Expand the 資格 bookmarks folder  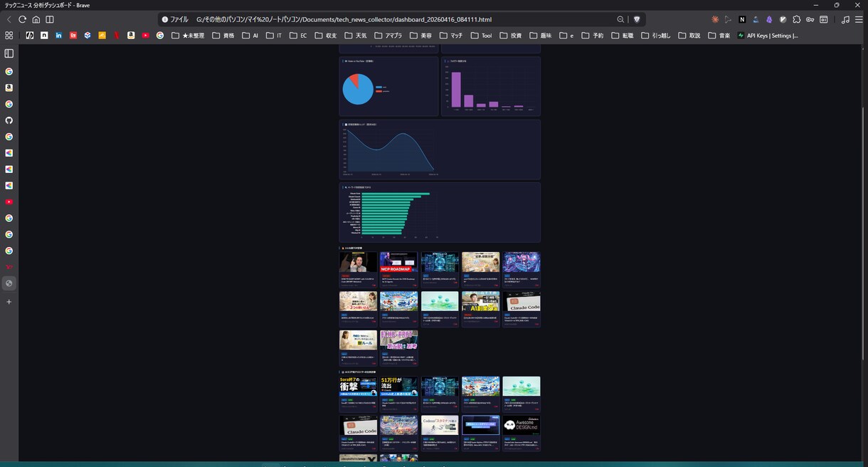click(223, 35)
